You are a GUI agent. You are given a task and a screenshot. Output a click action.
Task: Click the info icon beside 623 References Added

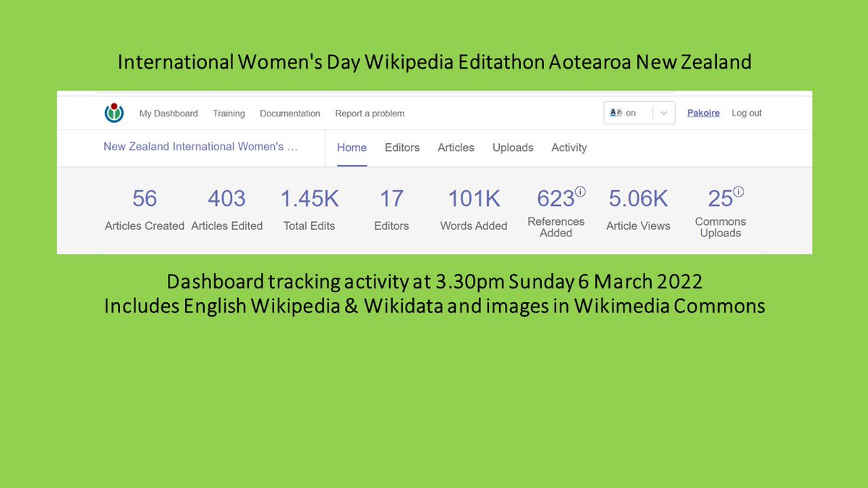[x=580, y=192]
